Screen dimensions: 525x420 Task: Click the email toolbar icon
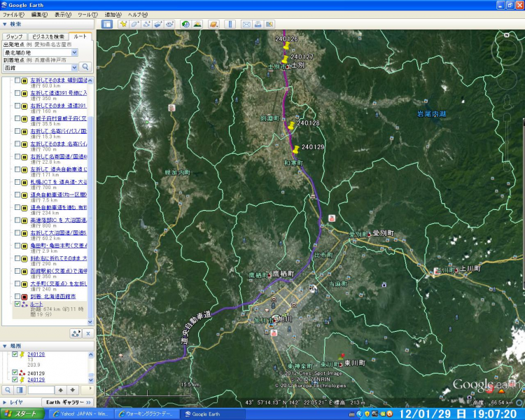(246, 24)
